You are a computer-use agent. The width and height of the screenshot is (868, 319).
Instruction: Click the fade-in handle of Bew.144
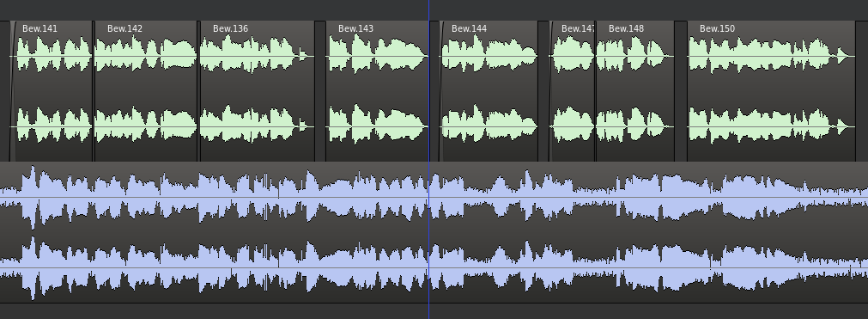pos(441,91)
